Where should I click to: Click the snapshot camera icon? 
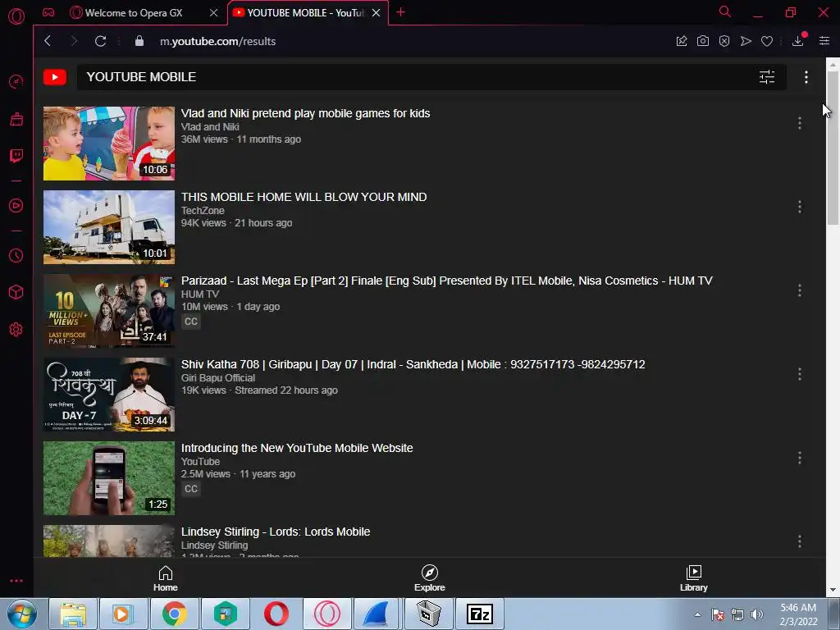coord(703,41)
